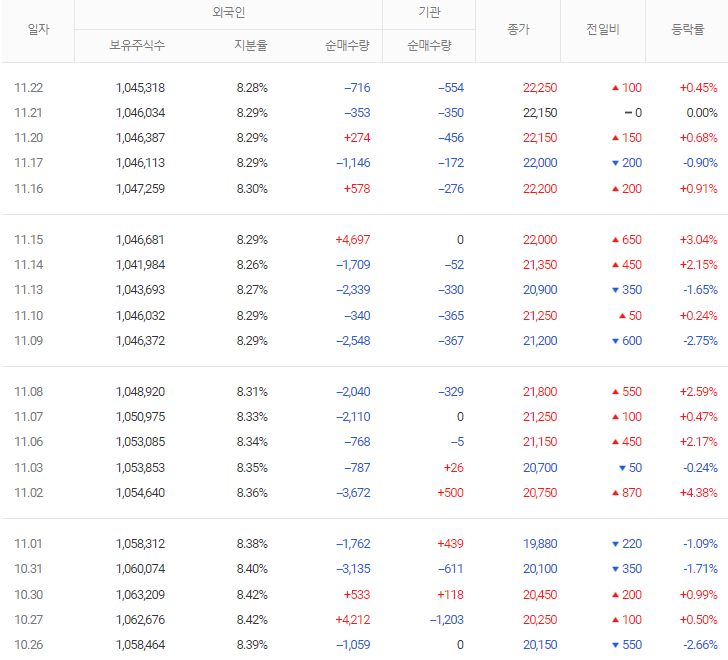Click the 기관 group header
This screenshot has width=728, height=660.
point(429,13)
